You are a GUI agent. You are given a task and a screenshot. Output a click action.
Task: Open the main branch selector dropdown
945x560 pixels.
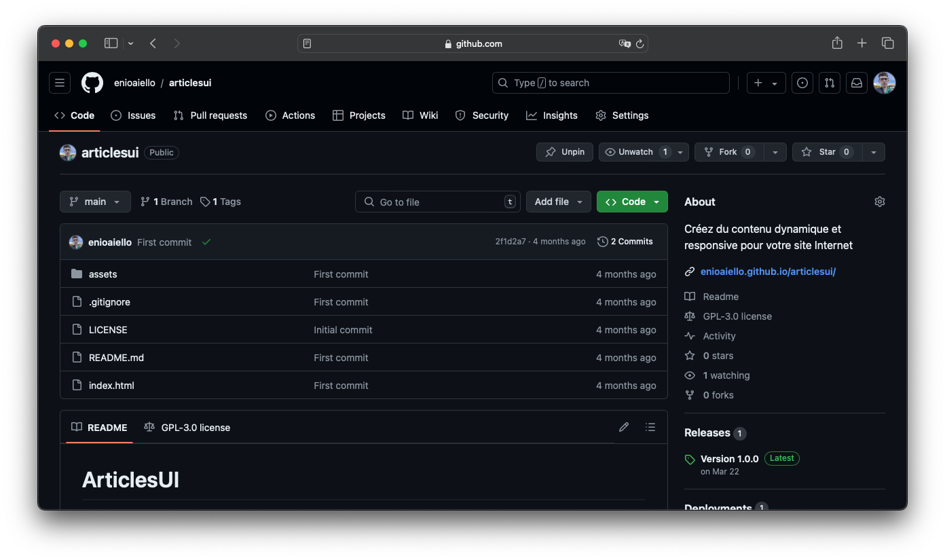tap(95, 202)
